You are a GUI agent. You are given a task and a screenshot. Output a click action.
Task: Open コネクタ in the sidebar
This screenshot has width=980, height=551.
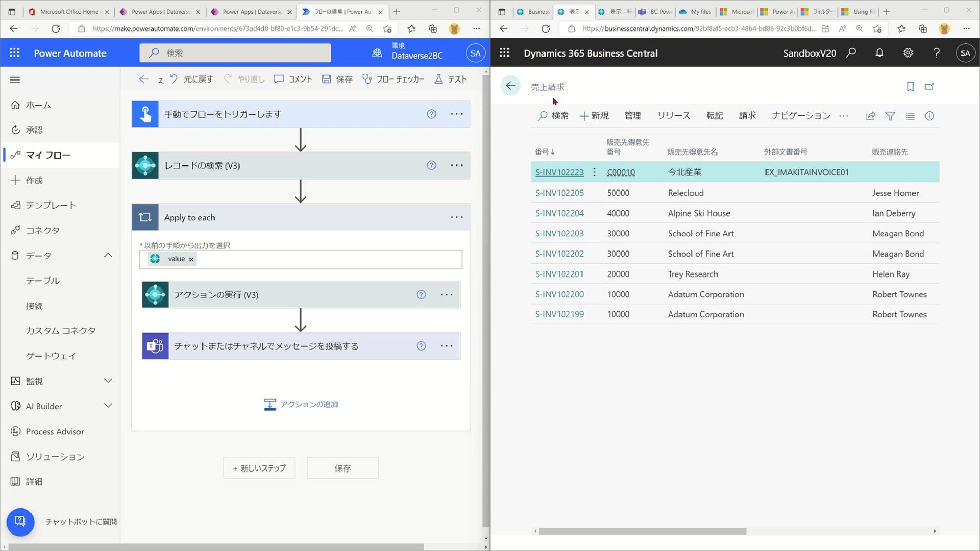click(43, 230)
